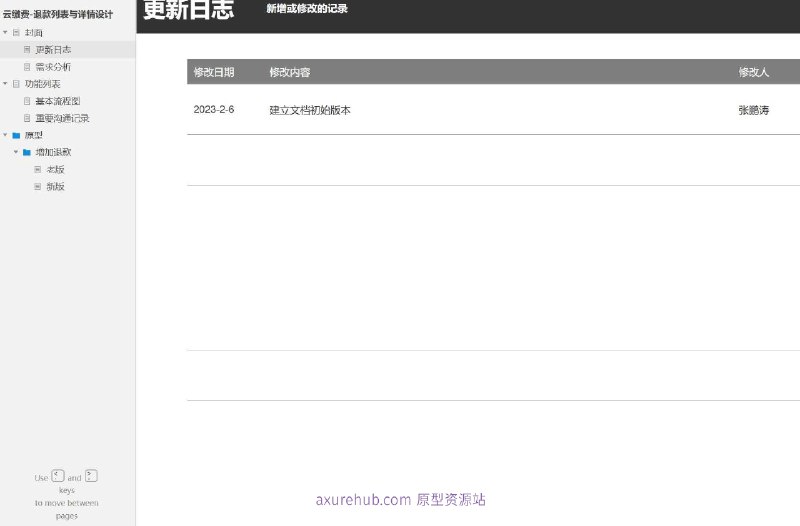
Task: Click the page icon beside 重要沟通记录
Action: (x=27, y=118)
